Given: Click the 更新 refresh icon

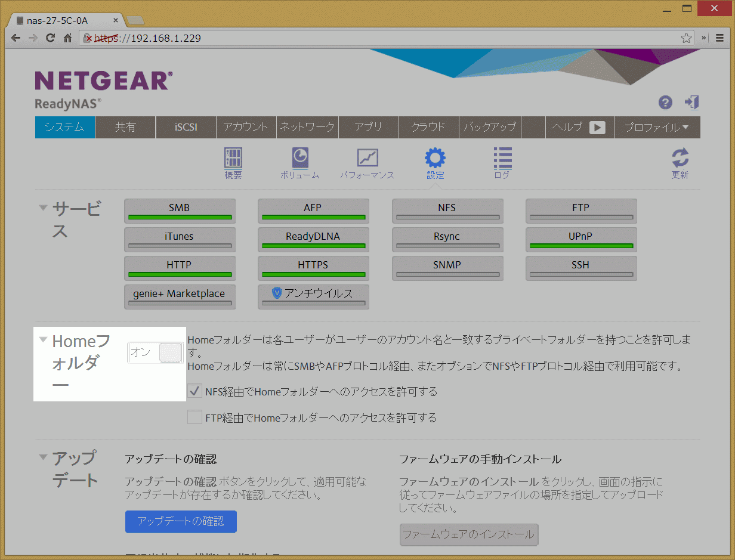Looking at the screenshot, I should click(680, 159).
